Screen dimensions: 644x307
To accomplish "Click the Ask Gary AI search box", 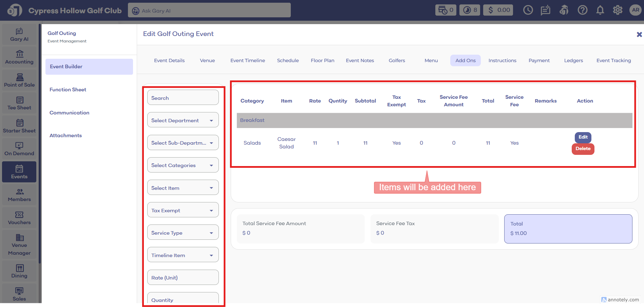I will click(209, 11).
